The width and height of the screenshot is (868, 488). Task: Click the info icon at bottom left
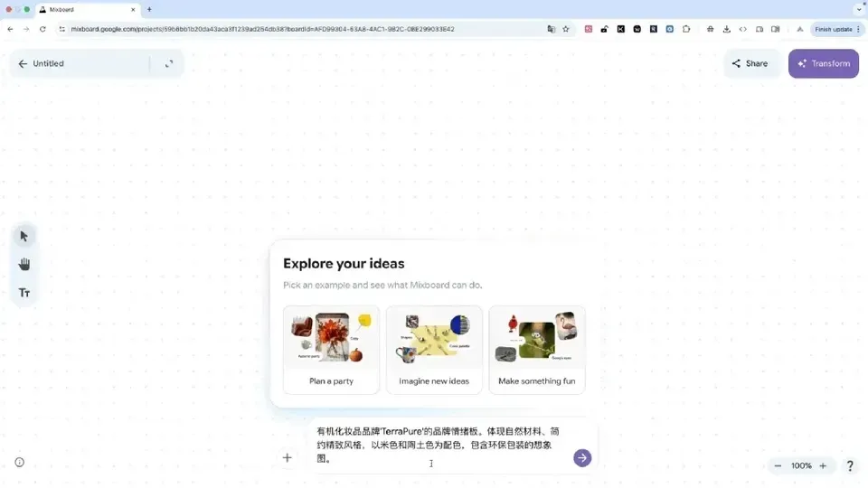pos(19,462)
